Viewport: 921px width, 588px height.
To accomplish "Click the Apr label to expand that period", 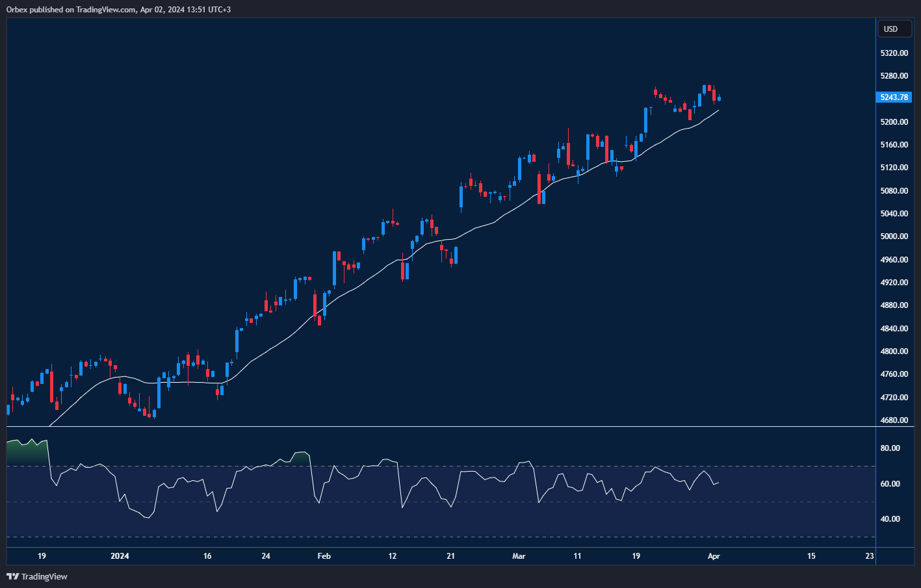I will coord(714,556).
